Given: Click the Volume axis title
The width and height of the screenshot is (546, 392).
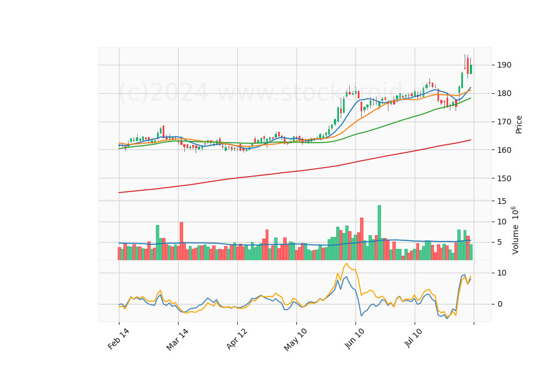Looking at the screenshot, I should click(x=515, y=230).
